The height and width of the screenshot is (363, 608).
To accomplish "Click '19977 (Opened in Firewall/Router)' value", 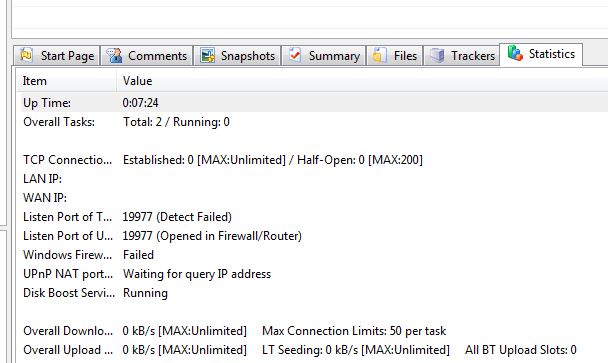I will 212,236.
